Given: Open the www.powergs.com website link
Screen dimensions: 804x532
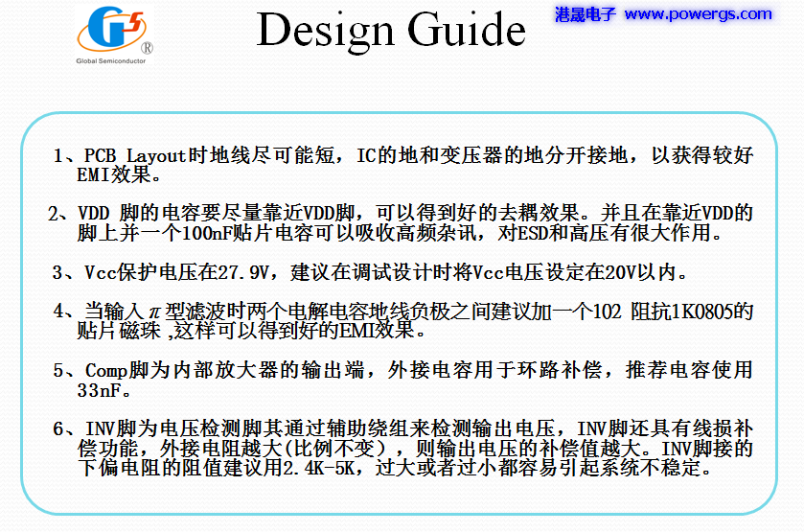Looking at the screenshot, I should click(x=698, y=14).
